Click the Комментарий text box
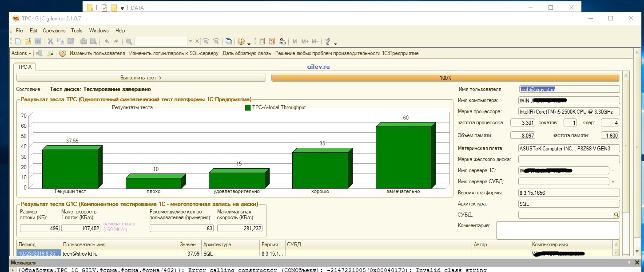 point(558,231)
